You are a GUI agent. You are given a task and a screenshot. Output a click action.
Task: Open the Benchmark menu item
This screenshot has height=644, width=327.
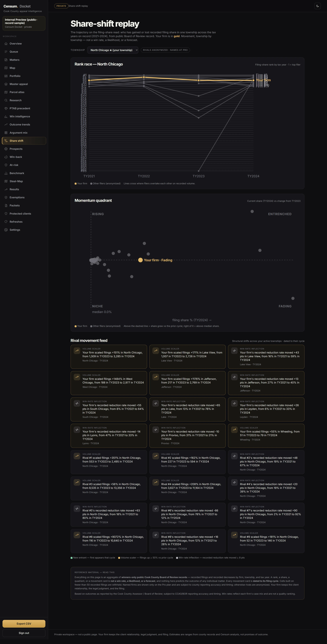point(24,173)
